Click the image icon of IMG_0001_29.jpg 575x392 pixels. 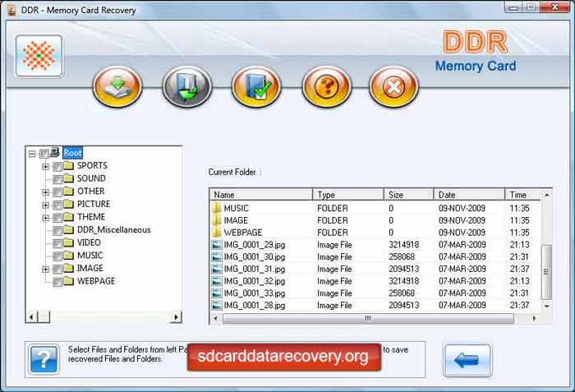[217, 245]
